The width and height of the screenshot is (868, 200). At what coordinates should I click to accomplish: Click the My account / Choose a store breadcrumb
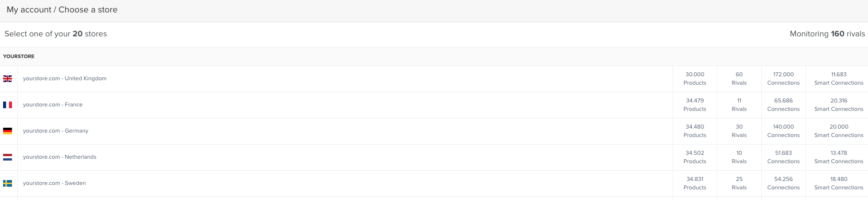[62, 10]
